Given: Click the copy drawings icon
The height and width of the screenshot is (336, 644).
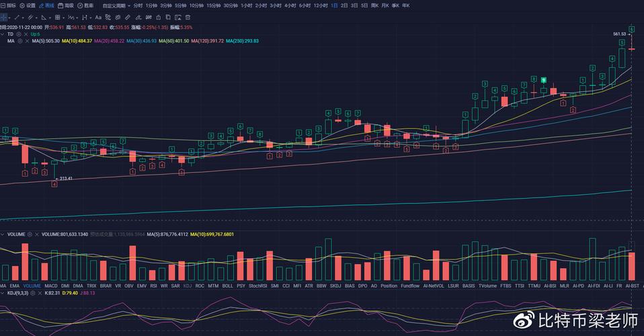Looking at the screenshot, I should tap(168, 17).
